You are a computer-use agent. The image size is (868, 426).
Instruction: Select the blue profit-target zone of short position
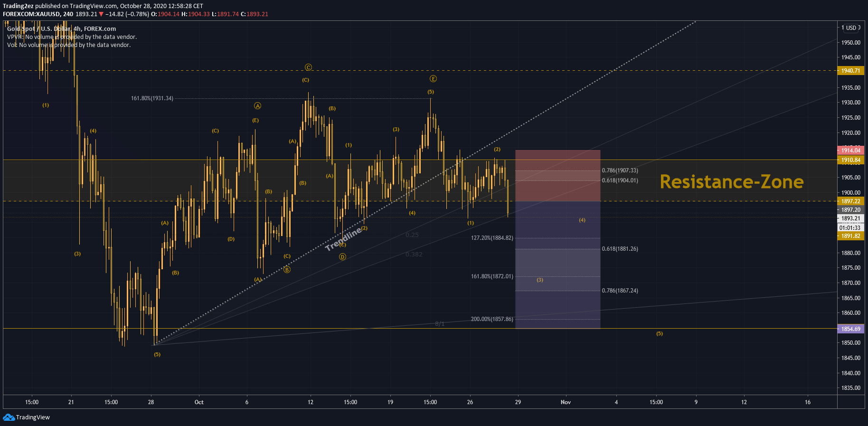tap(557, 265)
